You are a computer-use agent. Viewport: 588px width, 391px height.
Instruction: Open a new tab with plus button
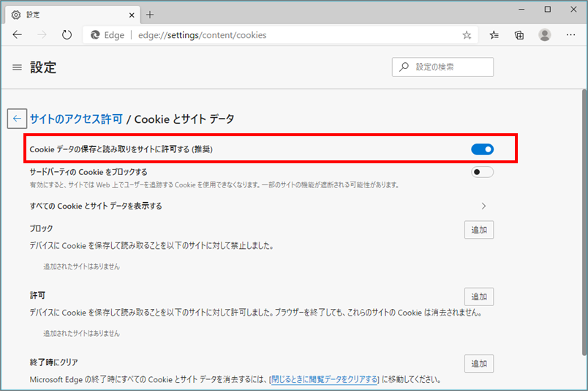150,15
